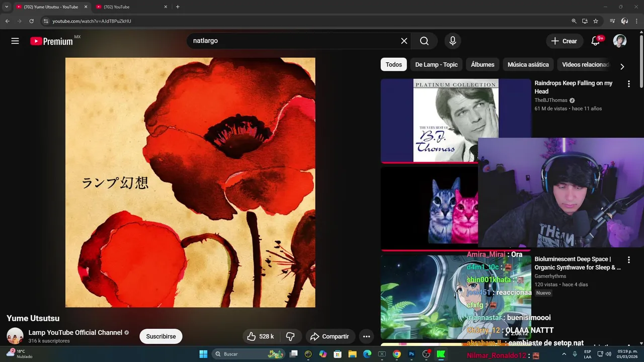Open Raindrops Keep Falling on my Head title

tap(574, 87)
